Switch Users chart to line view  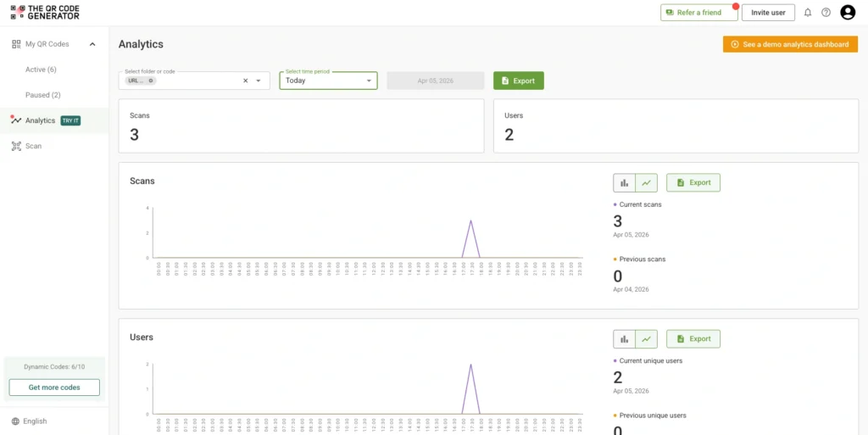(x=646, y=339)
